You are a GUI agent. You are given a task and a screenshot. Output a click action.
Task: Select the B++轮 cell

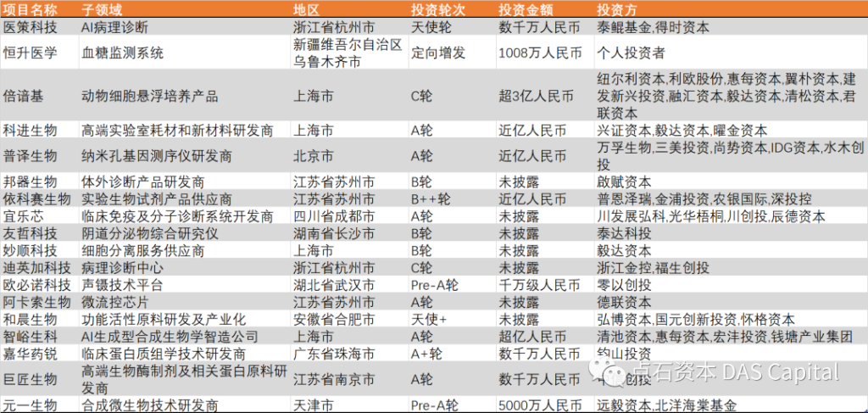[x=452, y=198]
